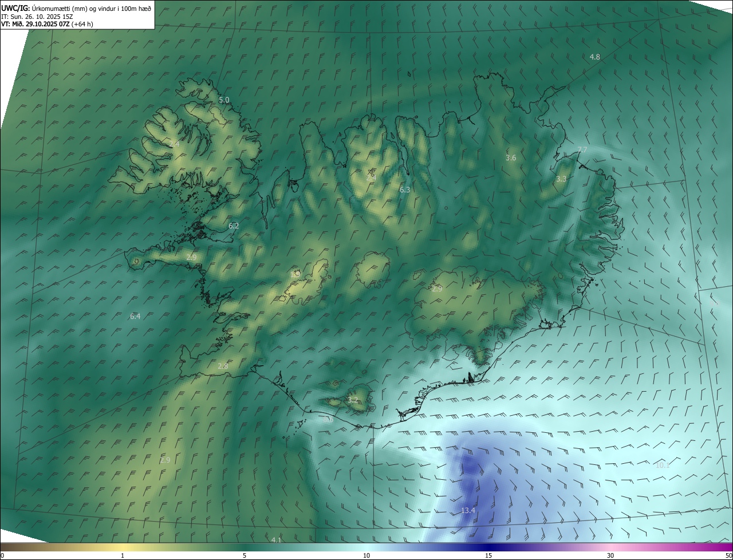This screenshot has width=733, height=560.
Task: Click the 2.9 value label over the southwest sea
Action: point(165,460)
